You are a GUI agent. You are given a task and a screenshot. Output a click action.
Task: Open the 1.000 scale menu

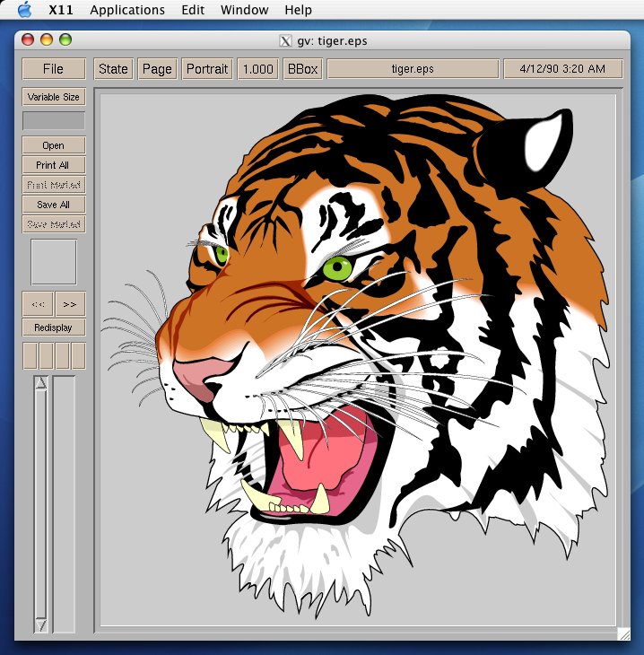(257, 68)
